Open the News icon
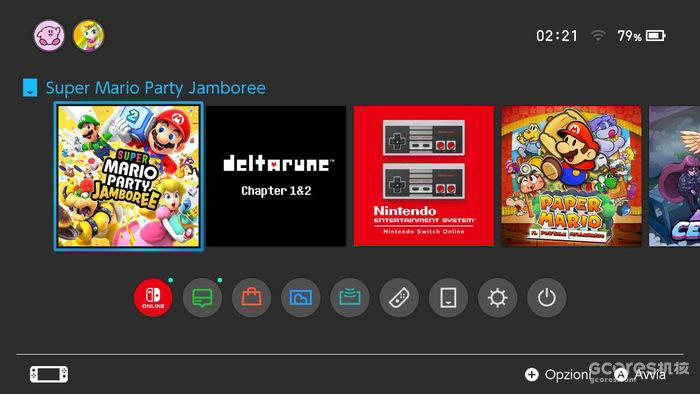700x394 pixels. (202, 298)
